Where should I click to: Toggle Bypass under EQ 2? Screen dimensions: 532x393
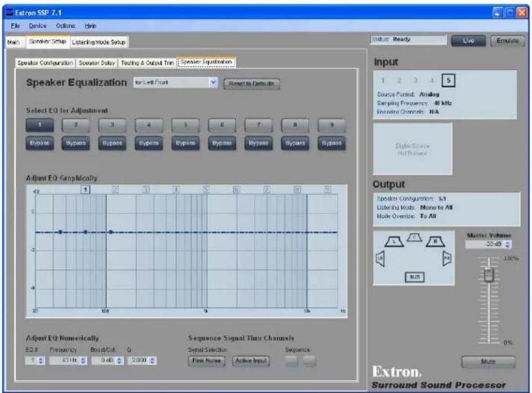point(75,143)
